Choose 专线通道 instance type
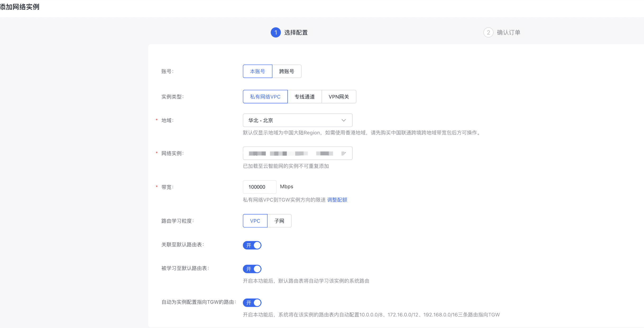The height and width of the screenshot is (328, 644). [305, 97]
